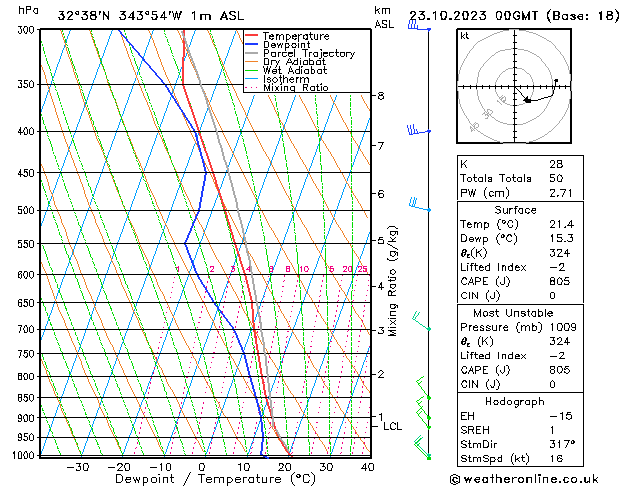Select the Wet Adiabat legend label
629x486 pixels.
point(295,70)
